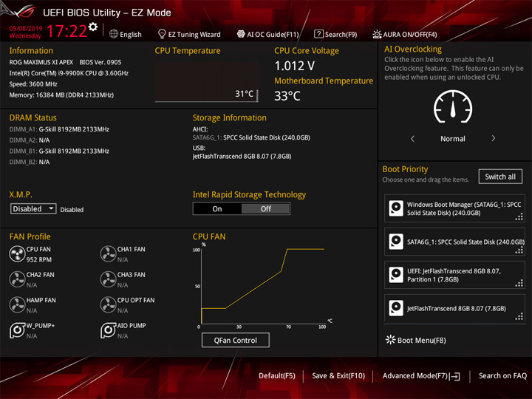Image resolution: width=532 pixels, height=399 pixels.
Task: Select SATA6G_1 SPCC Solid State Disk boot entry
Action: (x=454, y=242)
